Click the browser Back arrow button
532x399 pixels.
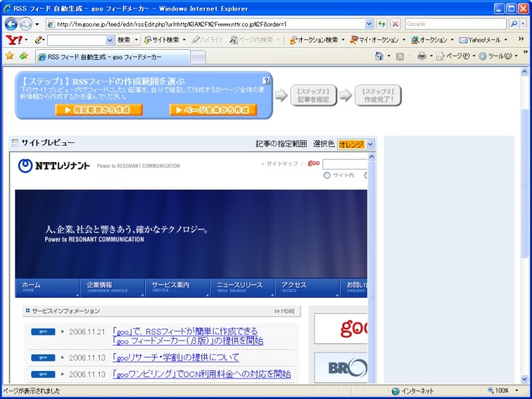[x=11, y=24]
